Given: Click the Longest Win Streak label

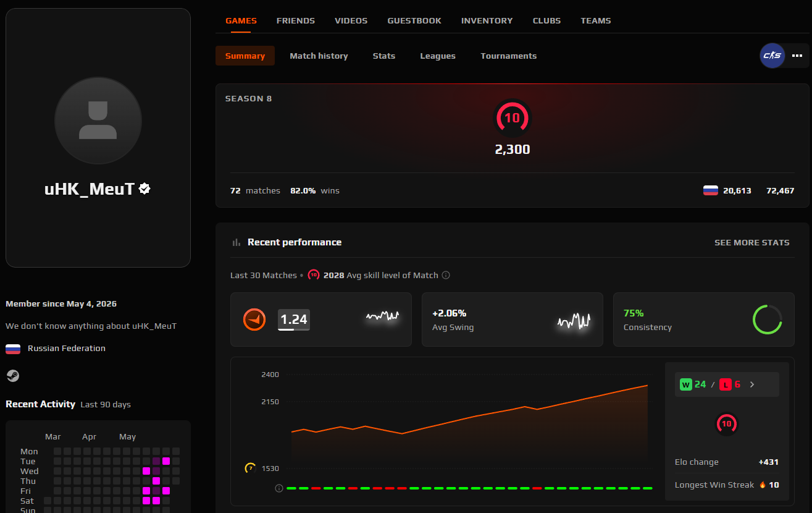Looking at the screenshot, I should (714, 485).
